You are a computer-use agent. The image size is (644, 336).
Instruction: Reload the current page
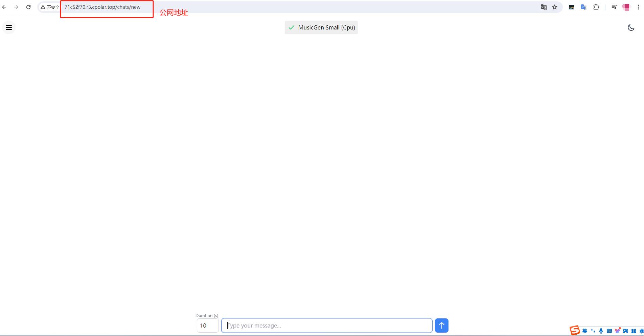coord(28,7)
